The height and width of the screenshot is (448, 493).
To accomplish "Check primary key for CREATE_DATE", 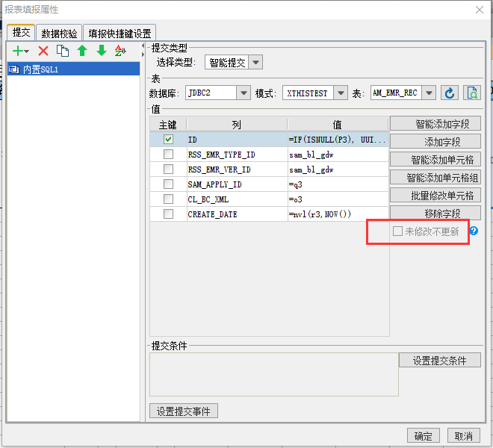I will click(x=168, y=214).
